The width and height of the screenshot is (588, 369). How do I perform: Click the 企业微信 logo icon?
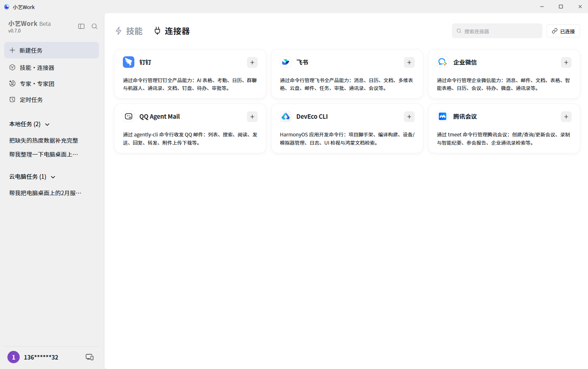pyautogui.click(x=443, y=62)
